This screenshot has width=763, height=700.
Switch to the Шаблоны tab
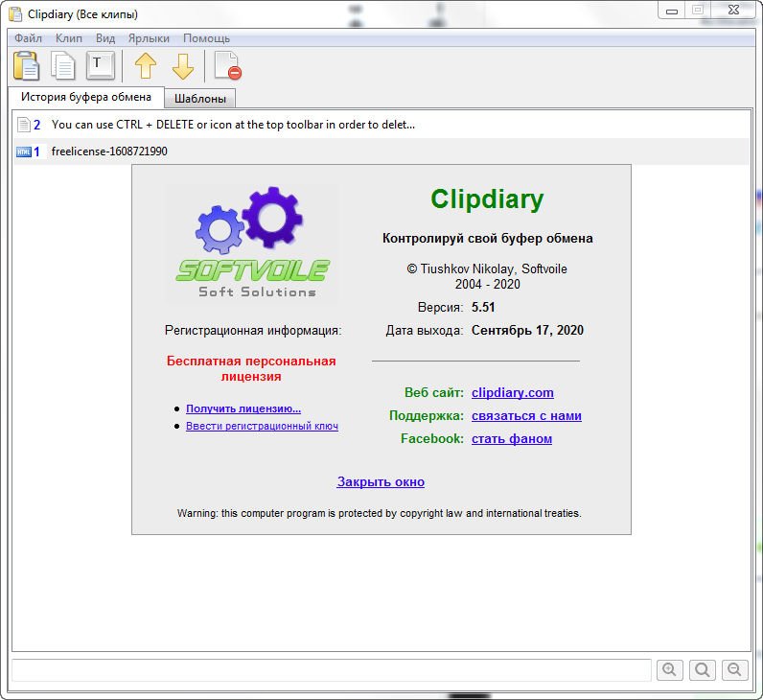(x=199, y=98)
